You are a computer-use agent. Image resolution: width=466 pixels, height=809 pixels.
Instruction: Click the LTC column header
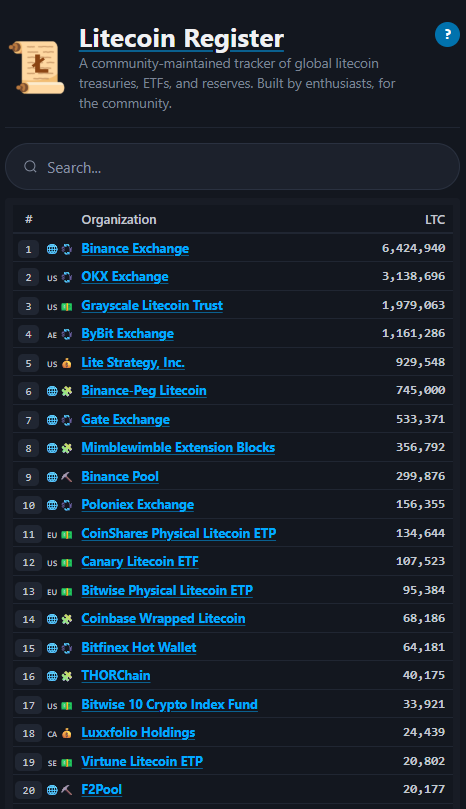tap(435, 220)
